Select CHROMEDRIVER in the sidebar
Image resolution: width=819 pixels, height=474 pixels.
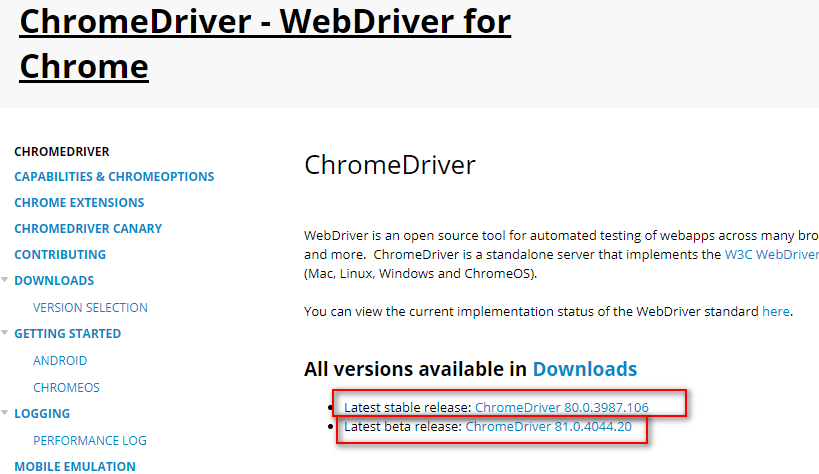pos(62,151)
